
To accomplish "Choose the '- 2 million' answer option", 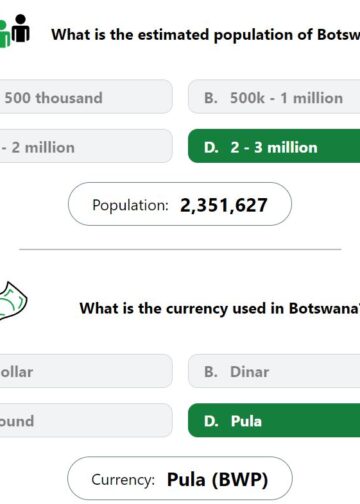I will [86, 146].
